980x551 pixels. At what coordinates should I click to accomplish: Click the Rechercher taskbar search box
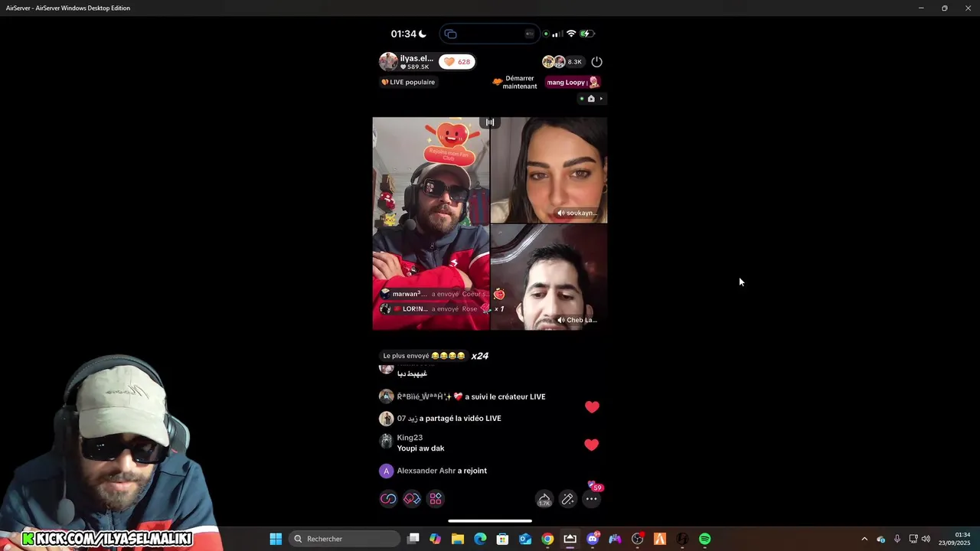(x=345, y=539)
